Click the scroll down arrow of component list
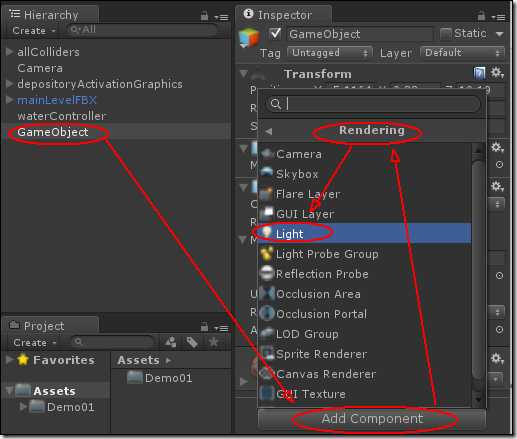This screenshot has width=517, height=439. coord(478,399)
